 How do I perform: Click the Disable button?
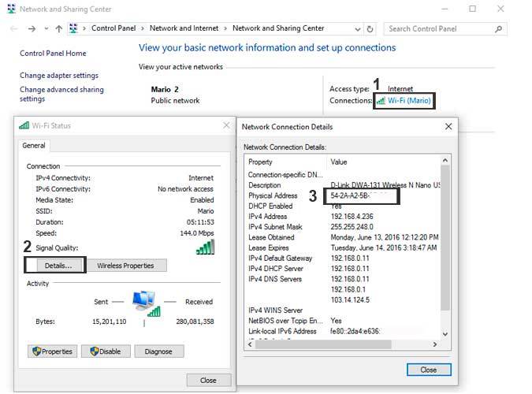pos(106,351)
